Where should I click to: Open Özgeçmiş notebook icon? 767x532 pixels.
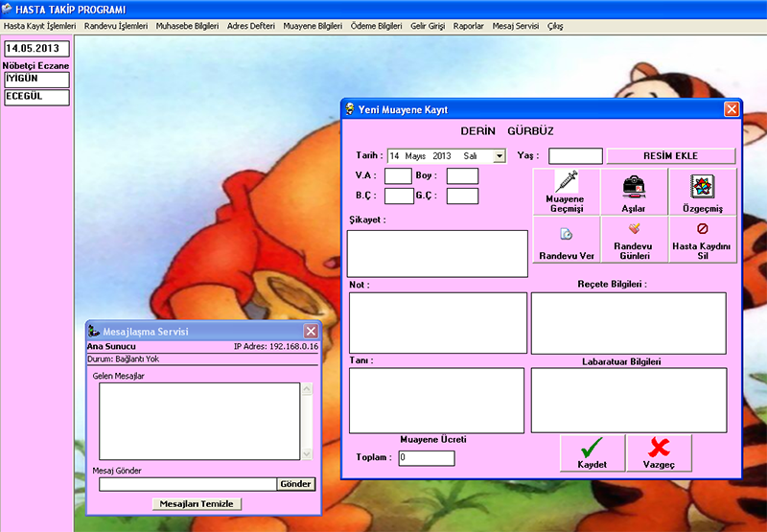point(703,192)
